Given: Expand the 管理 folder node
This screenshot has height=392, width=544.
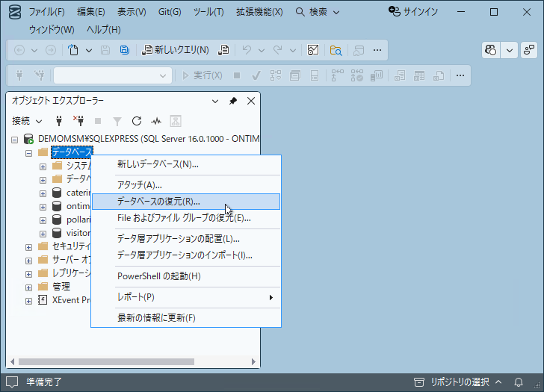Looking at the screenshot, I should coord(28,287).
